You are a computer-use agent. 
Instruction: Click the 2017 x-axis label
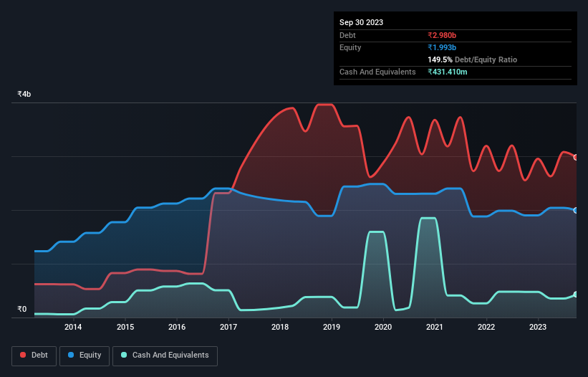pos(228,327)
